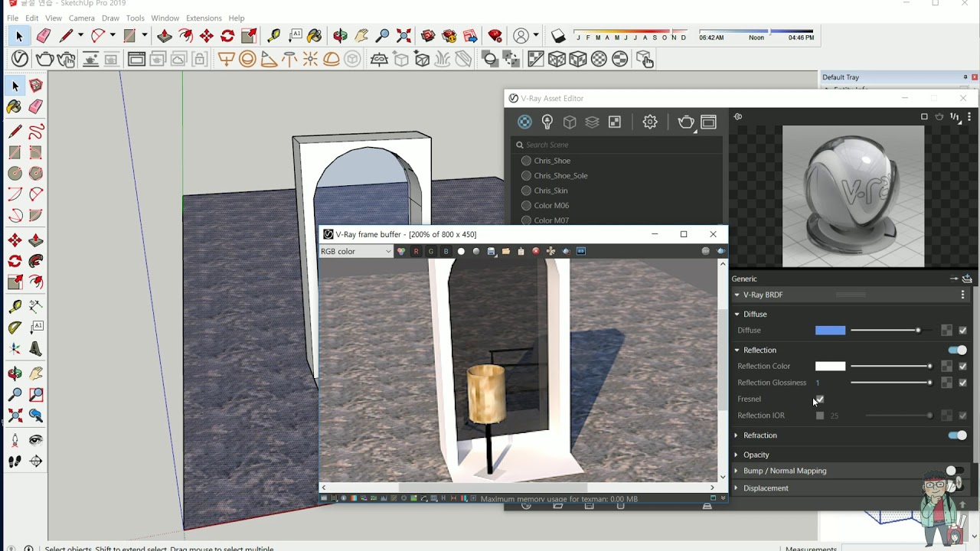Select the Eraser tool in top toolbar
980x551 pixels.
(x=44, y=36)
